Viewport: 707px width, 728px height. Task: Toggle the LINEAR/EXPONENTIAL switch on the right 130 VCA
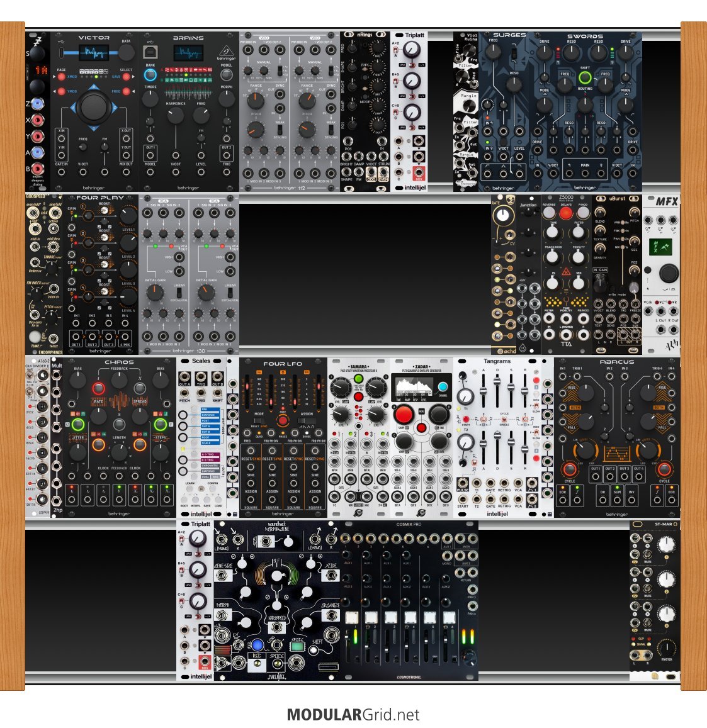click(230, 293)
